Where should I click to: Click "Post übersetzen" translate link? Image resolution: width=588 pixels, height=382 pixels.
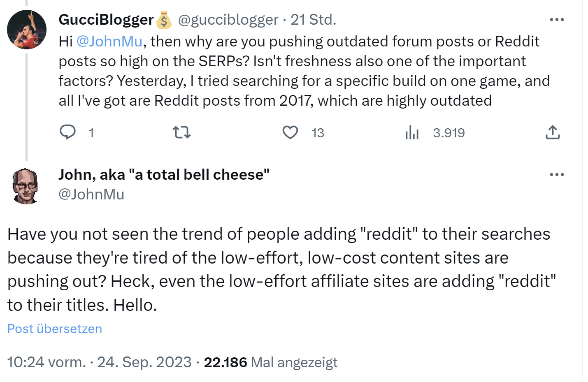point(55,329)
